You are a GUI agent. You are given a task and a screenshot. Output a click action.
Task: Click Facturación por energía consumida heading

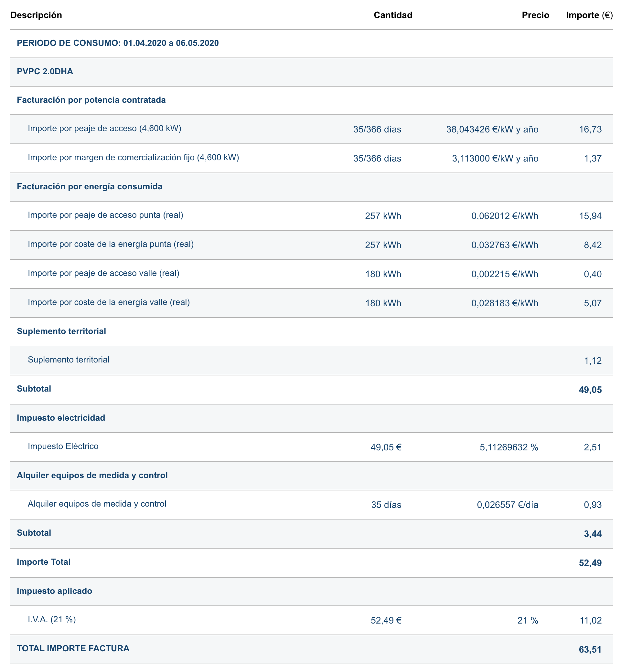coord(90,186)
